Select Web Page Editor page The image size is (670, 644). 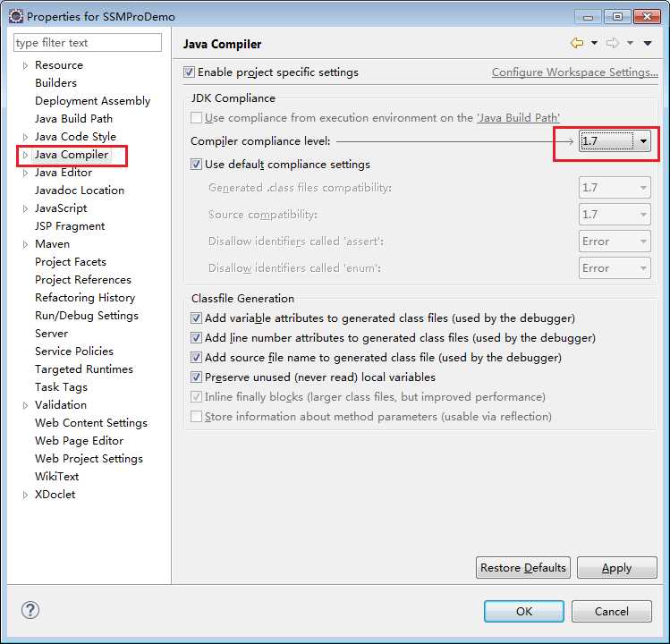(x=79, y=441)
